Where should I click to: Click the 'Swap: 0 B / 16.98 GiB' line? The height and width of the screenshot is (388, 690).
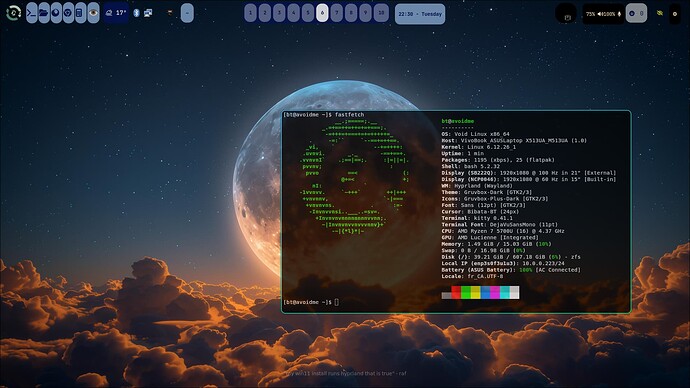pyautogui.click(x=483, y=250)
